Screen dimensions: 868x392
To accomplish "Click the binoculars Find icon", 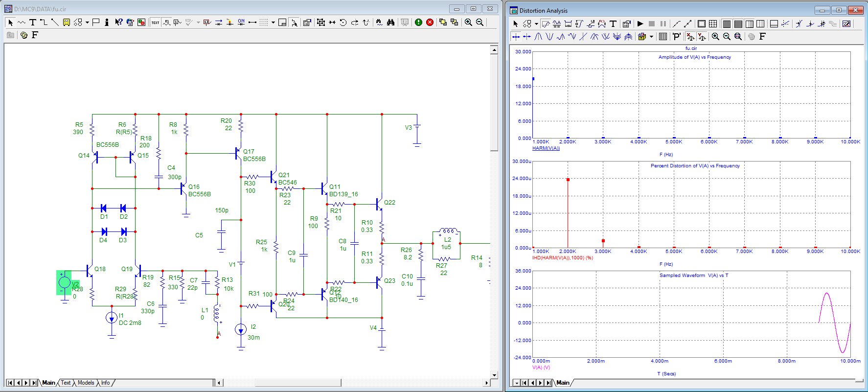I will pyautogui.click(x=390, y=23).
